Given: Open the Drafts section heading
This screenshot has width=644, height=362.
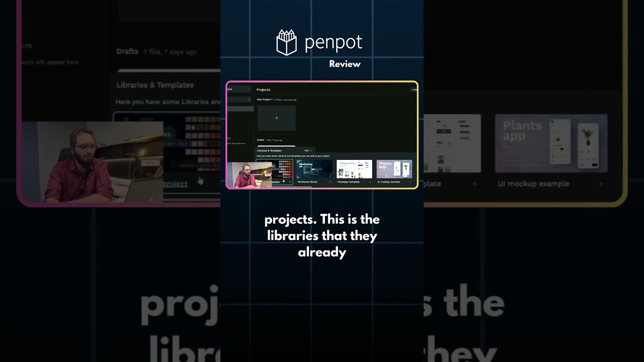Looking at the screenshot, I should 261,140.
